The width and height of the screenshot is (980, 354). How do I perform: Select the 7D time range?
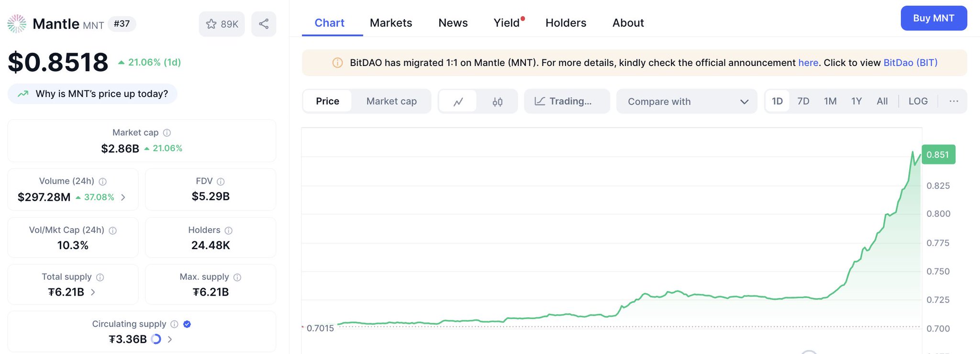tap(803, 101)
